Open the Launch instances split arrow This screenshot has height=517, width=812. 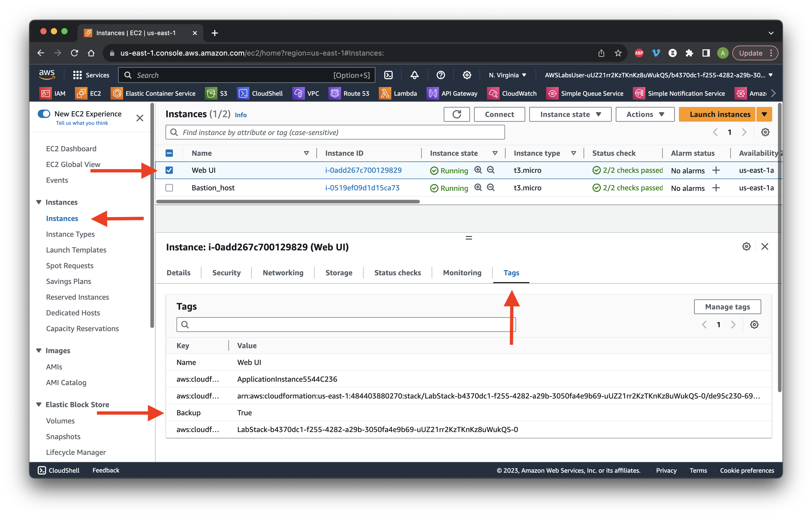764,114
